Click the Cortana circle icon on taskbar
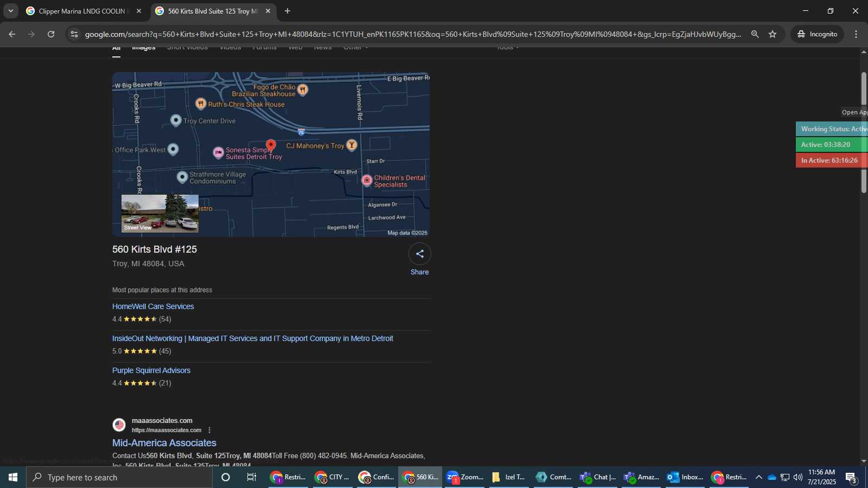 click(226, 477)
